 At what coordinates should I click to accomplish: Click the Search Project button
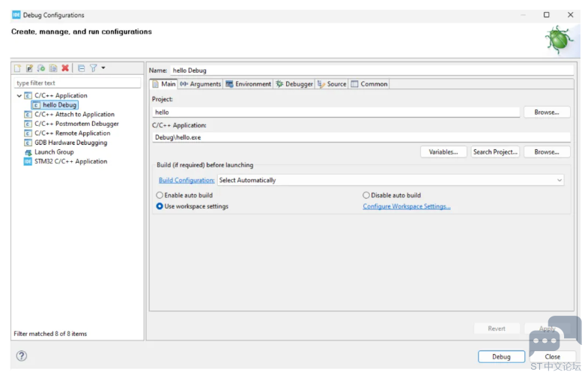495,151
